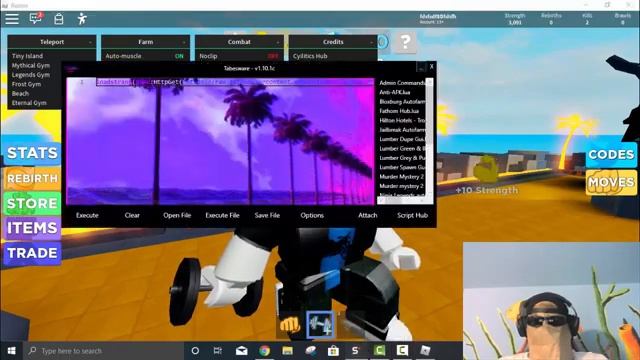Click the script list horizontal scrollbar

402,200
